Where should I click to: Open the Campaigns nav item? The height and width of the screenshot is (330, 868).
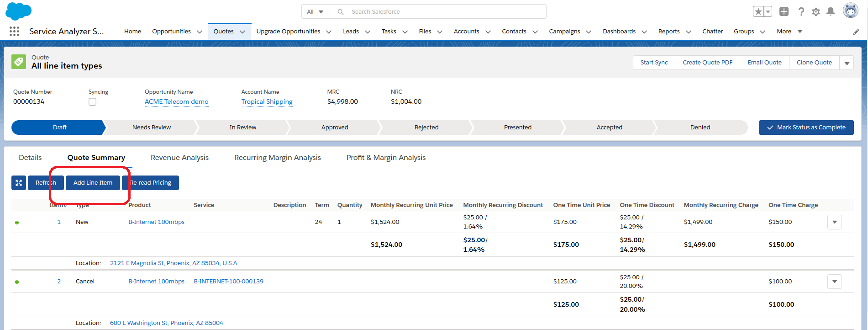pyautogui.click(x=564, y=32)
